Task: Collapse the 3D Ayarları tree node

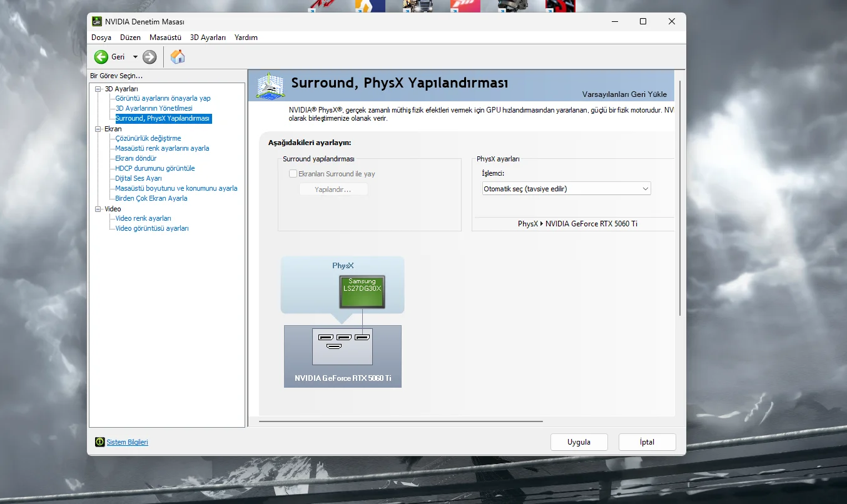Action: click(x=98, y=89)
